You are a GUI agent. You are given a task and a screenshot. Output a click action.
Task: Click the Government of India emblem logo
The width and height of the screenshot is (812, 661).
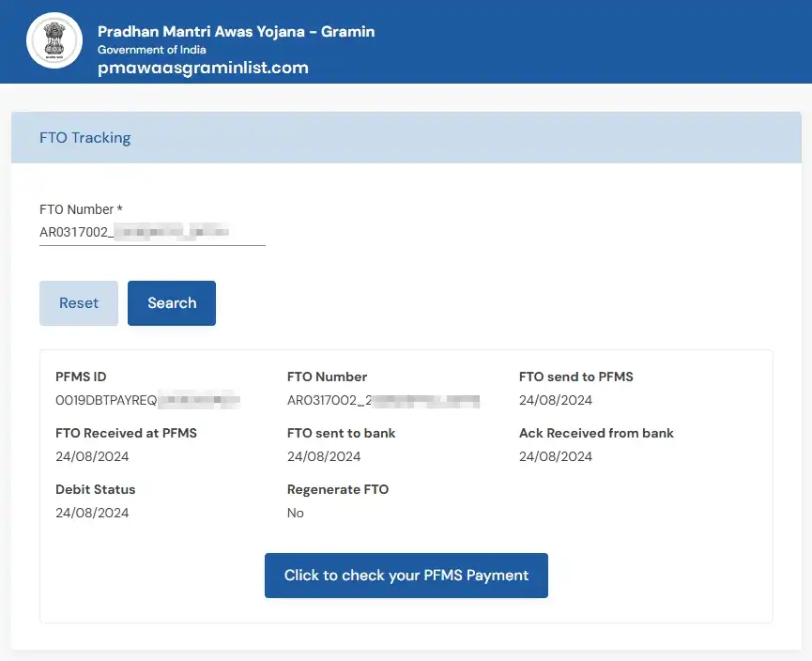54,40
